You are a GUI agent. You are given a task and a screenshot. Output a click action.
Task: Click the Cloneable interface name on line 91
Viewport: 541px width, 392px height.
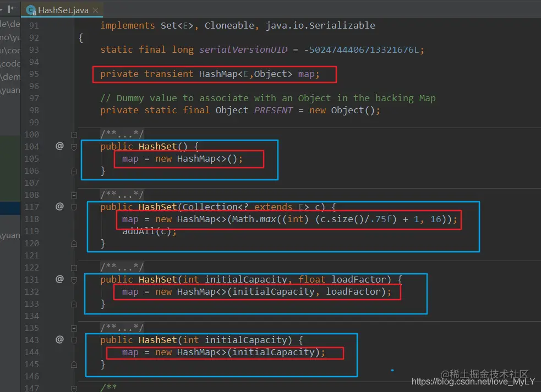[x=229, y=25]
